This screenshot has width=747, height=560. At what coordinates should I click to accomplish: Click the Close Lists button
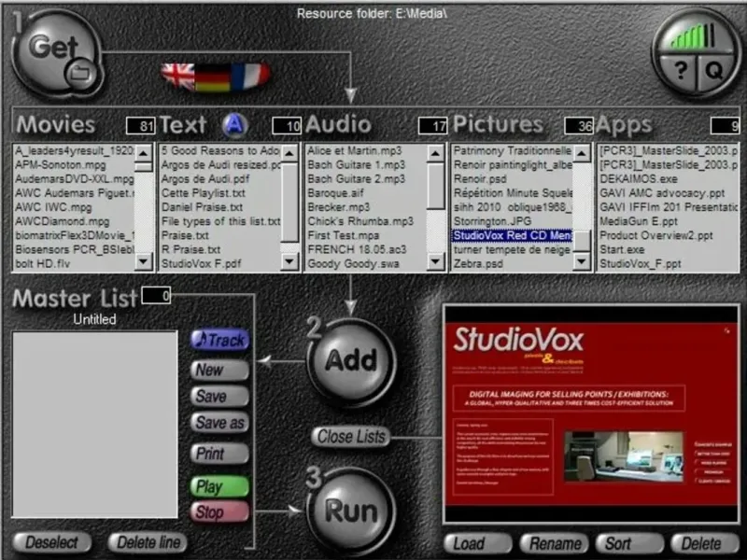(351, 436)
